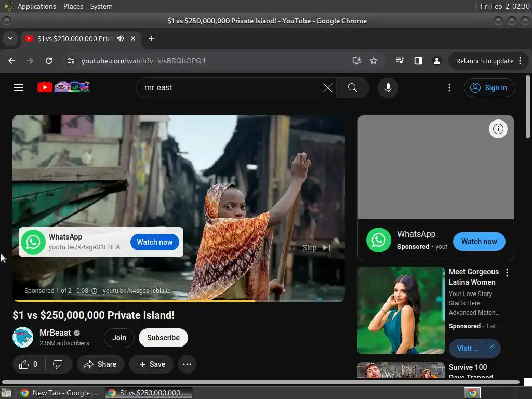Click the WhatsApp logo in ad overlay

33,242
